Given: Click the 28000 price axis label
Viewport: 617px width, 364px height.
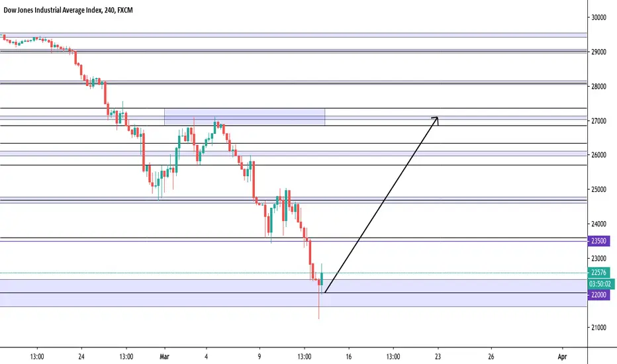Looking at the screenshot, I should tap(598, 86).
